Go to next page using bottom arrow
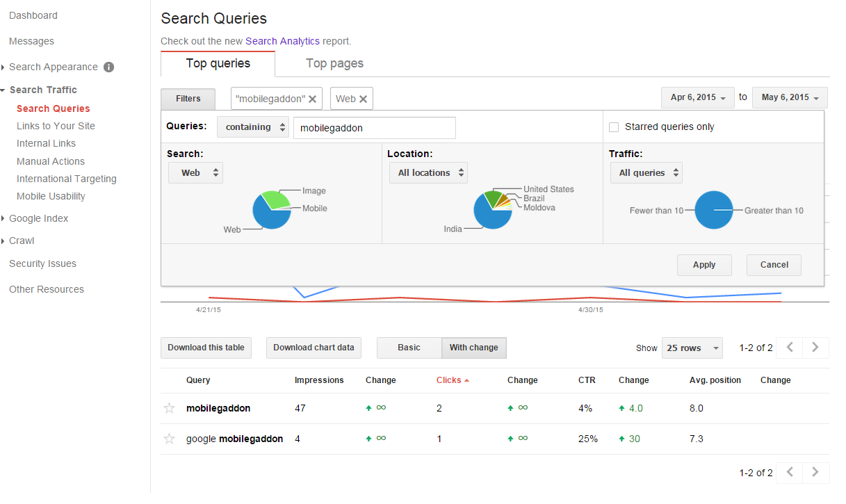This screenshot has height=504, width=846. [x=815, y=472]
